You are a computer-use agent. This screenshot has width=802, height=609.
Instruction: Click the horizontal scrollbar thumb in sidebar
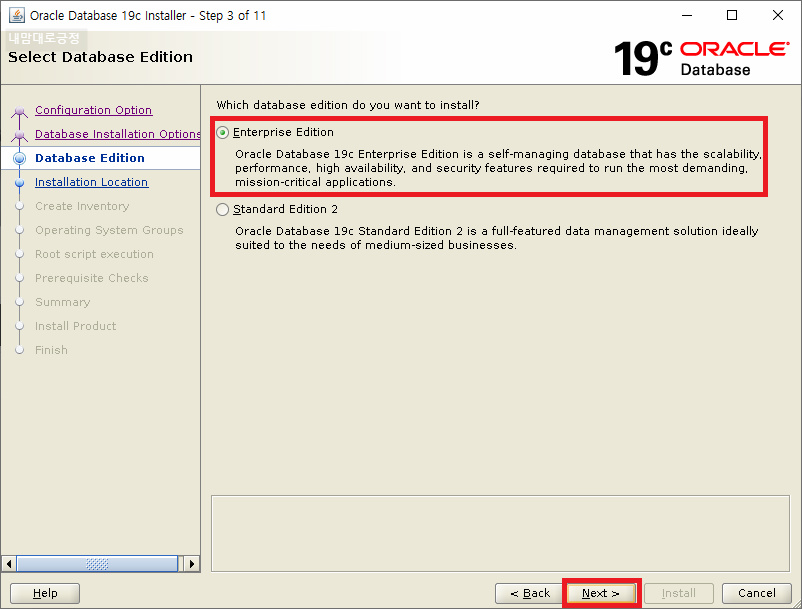click(x=97, y=564)
